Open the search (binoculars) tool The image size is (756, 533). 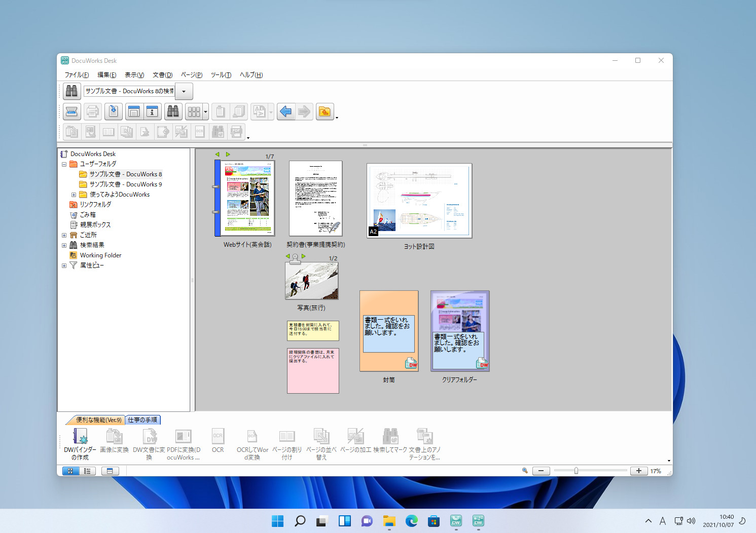(x=173, y=111)
